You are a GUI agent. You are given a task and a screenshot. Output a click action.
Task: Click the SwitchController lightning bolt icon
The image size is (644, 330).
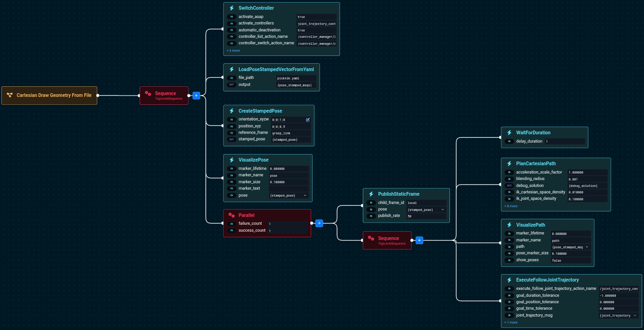[x=232, y=8]
